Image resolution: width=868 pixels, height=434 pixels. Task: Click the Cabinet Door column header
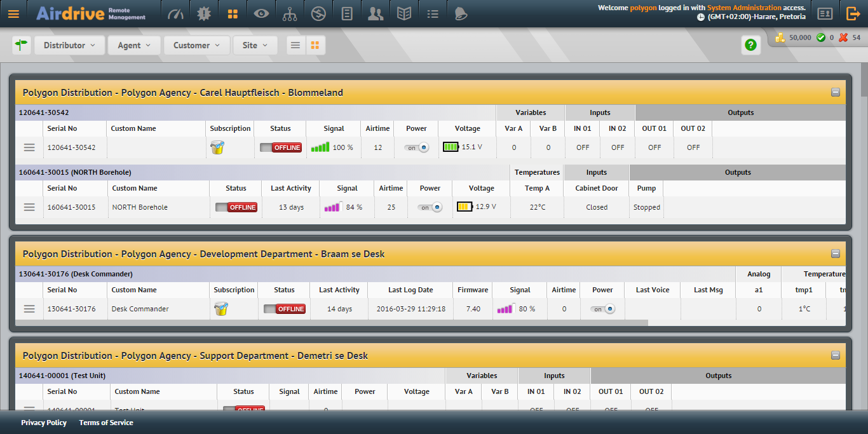[597, 188]
